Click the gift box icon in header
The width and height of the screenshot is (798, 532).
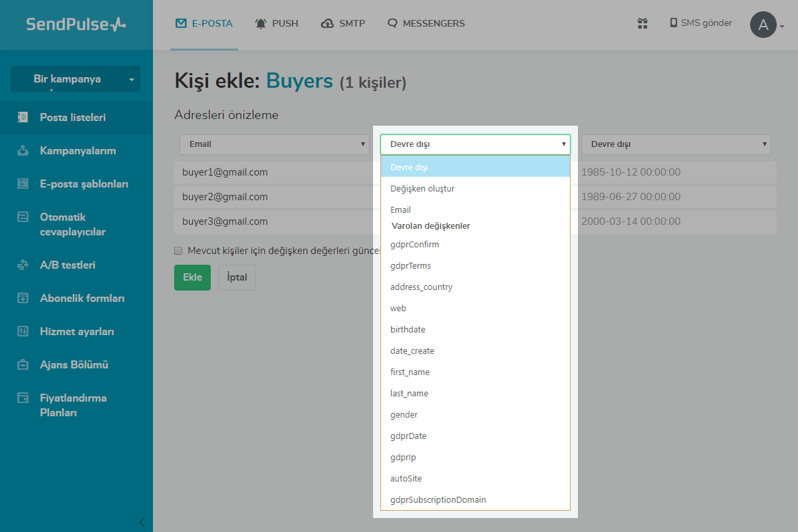click(x=642, y=23)
